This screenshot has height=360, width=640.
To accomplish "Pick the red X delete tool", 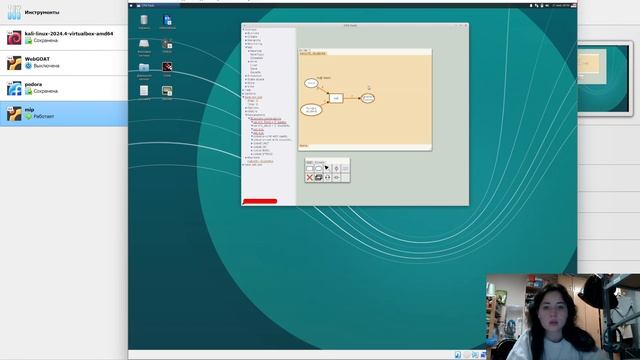I will (x=309, y=178).
